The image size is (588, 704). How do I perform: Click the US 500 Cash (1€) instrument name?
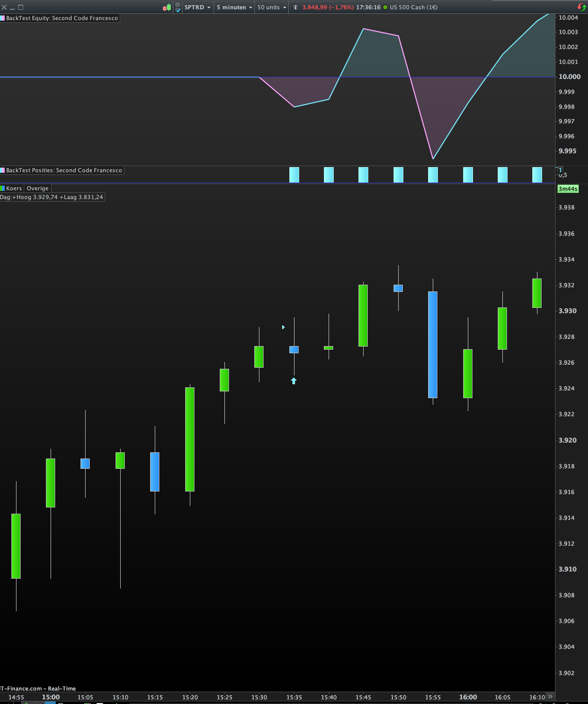(414, 7)
